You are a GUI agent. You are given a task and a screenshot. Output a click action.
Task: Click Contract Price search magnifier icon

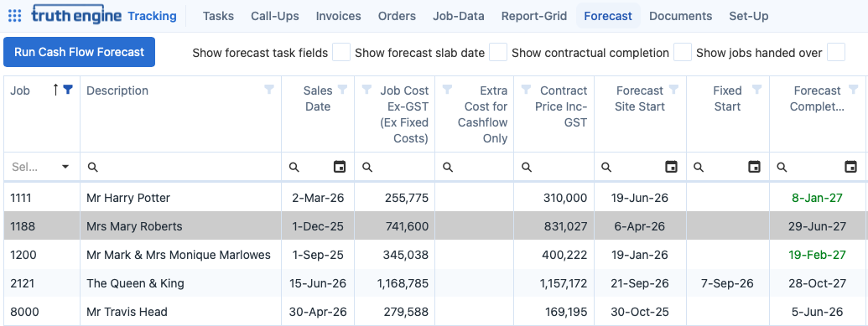tap(527, 167)
